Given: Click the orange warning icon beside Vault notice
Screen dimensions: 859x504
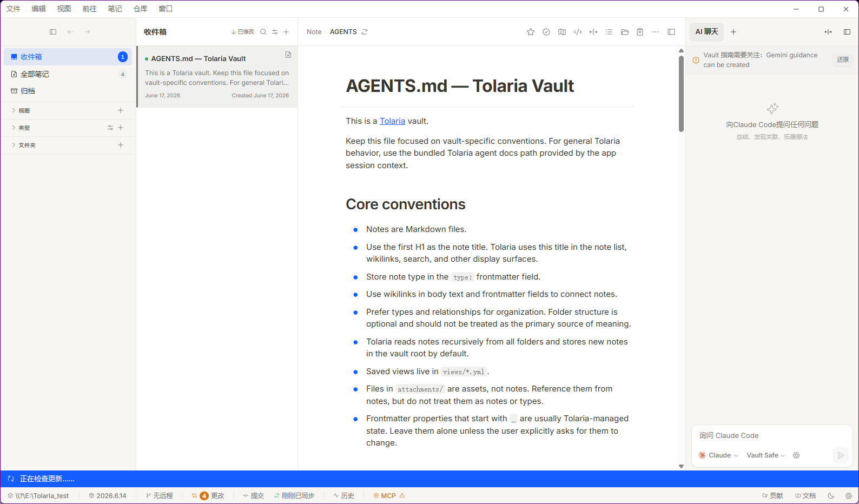Looking at the screenshot, I should (x=696, y=60).
